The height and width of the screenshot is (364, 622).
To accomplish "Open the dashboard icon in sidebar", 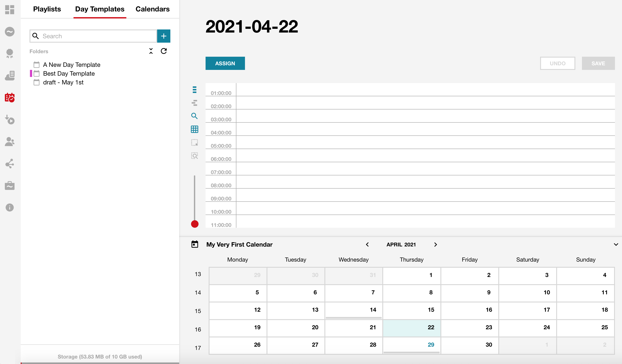I will click(10, 10).
